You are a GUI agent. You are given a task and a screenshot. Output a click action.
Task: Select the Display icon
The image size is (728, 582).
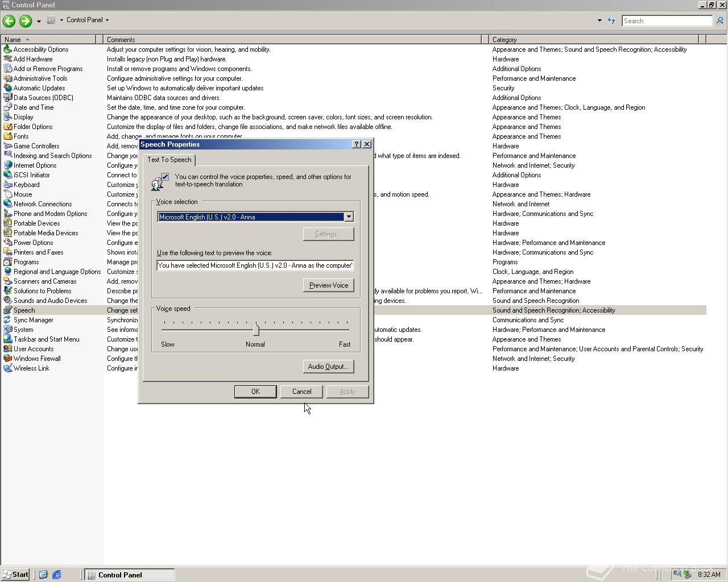pos(7,117)
